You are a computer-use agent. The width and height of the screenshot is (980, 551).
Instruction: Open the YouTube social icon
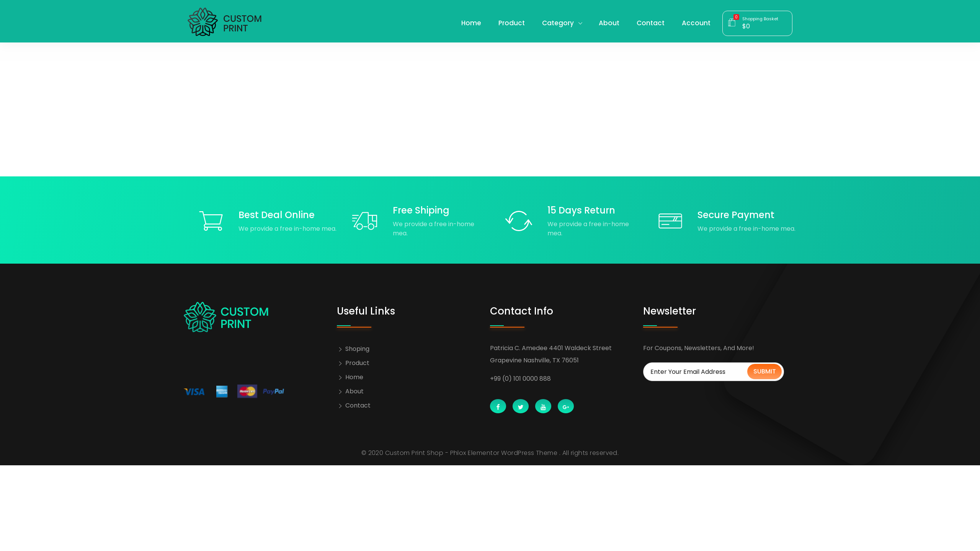[543, 406]
